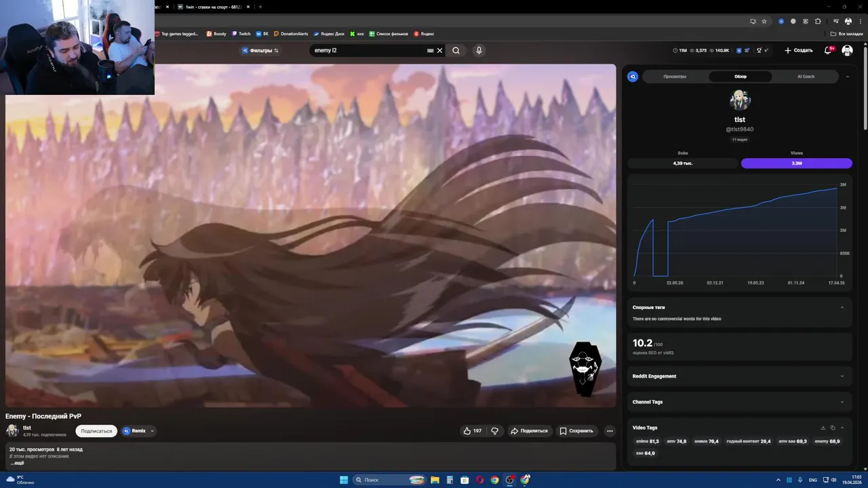
Task: Click the Создать button
Action: click(x=798, y=50)
